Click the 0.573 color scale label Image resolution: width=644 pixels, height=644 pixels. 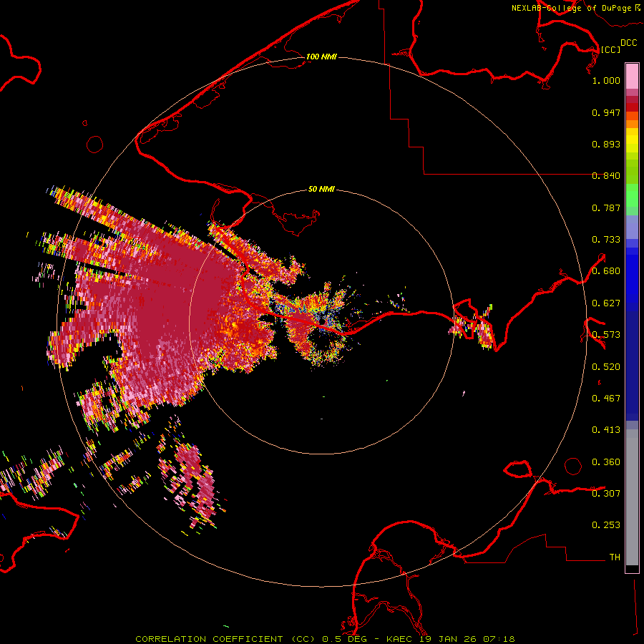coord(606,335)
